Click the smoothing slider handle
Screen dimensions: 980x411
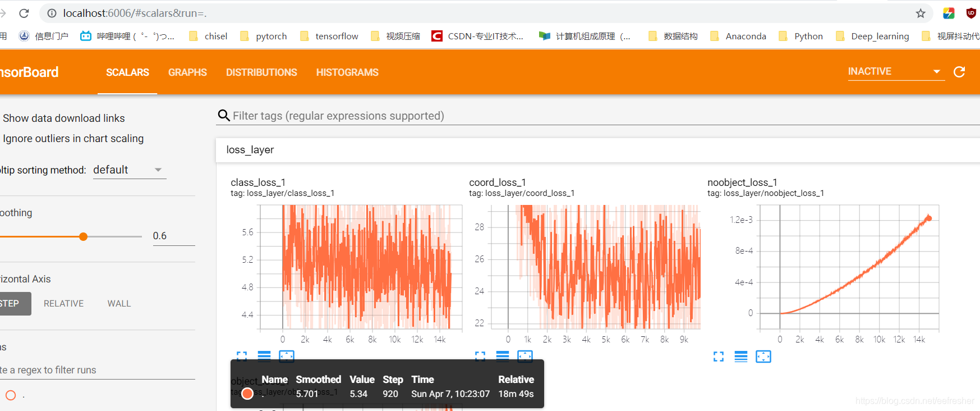tap(83, 236)
